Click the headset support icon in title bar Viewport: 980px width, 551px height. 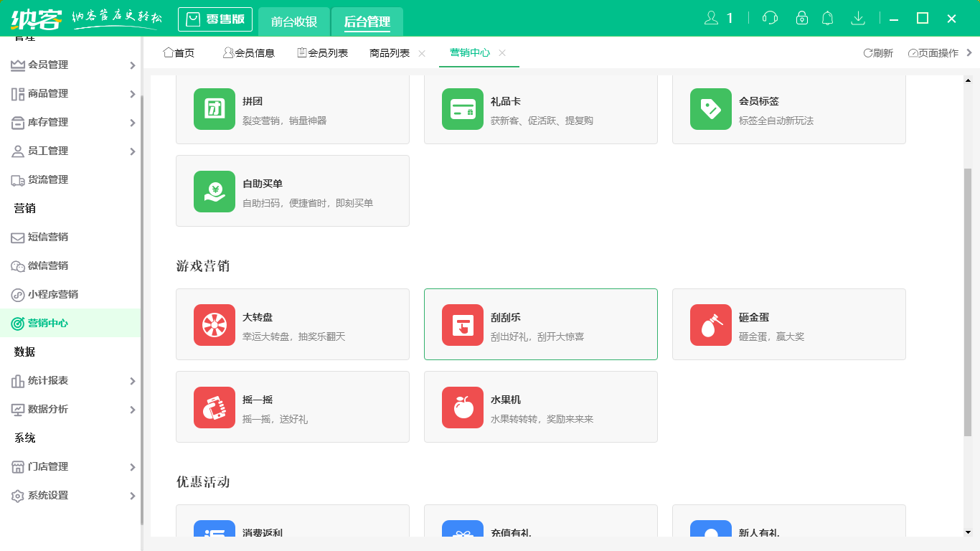click(x=769, y=18)
